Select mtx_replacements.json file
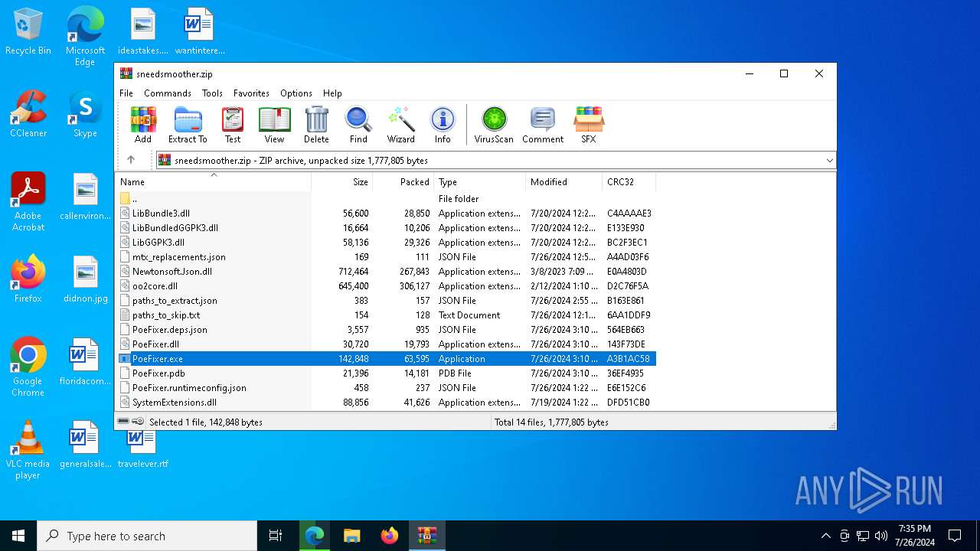The image size is (980, 551). pyautogui.click(x=386, y=257)
